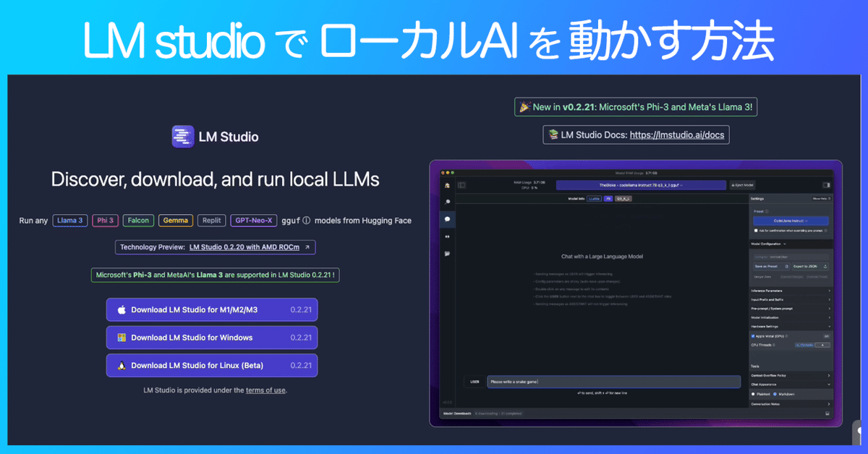Click the search icon in the left sidebar

446,201
